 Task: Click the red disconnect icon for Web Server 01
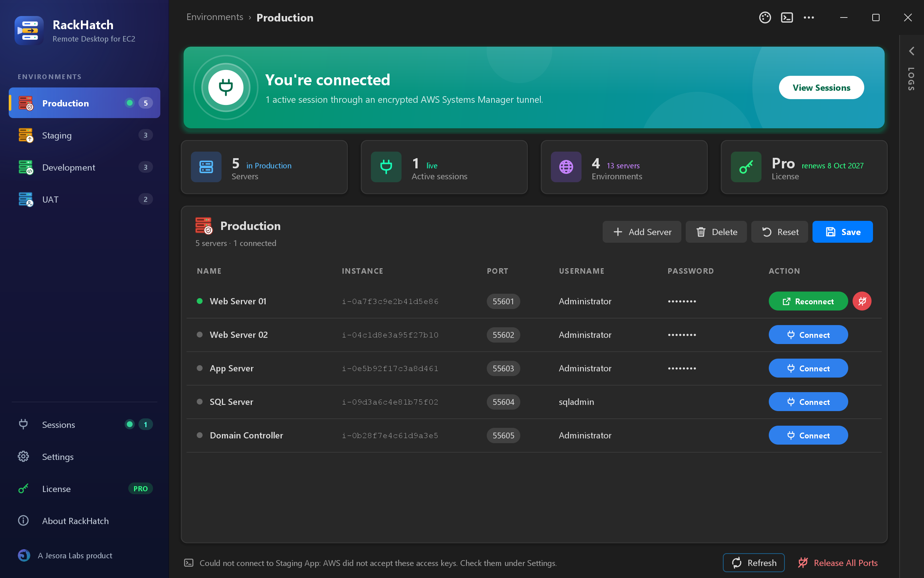[862, 301]
